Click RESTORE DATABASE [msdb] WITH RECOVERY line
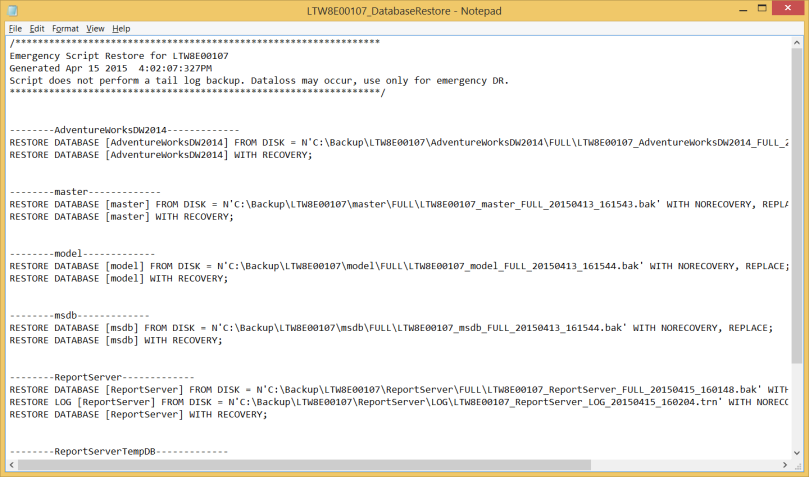809x477 pixels. (x=116, y=340)
